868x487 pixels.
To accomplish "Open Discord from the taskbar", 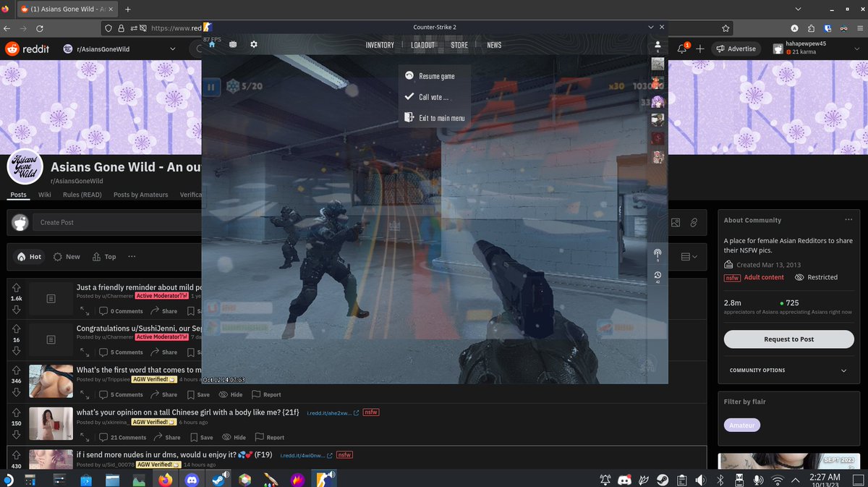I will coord(191,479).
